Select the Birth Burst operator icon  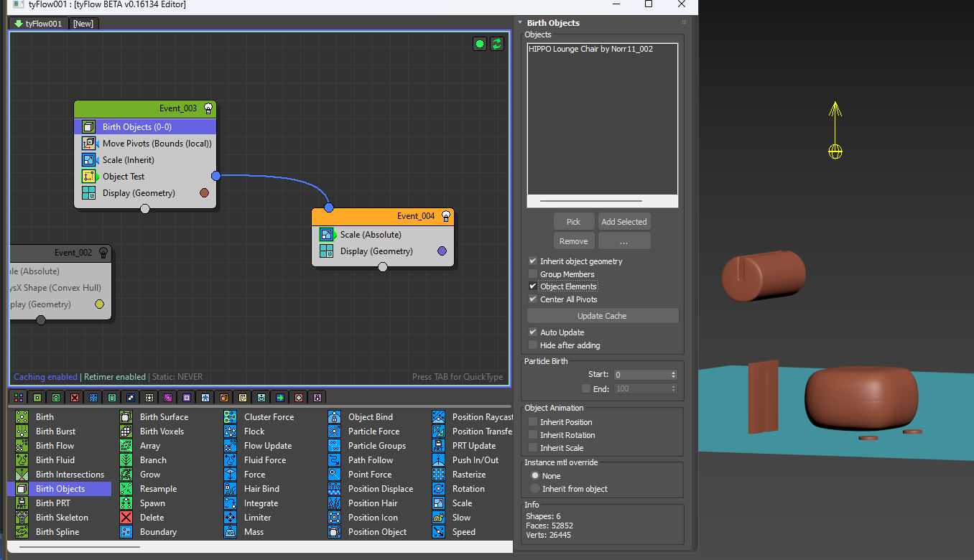click(x=22, y=431)
